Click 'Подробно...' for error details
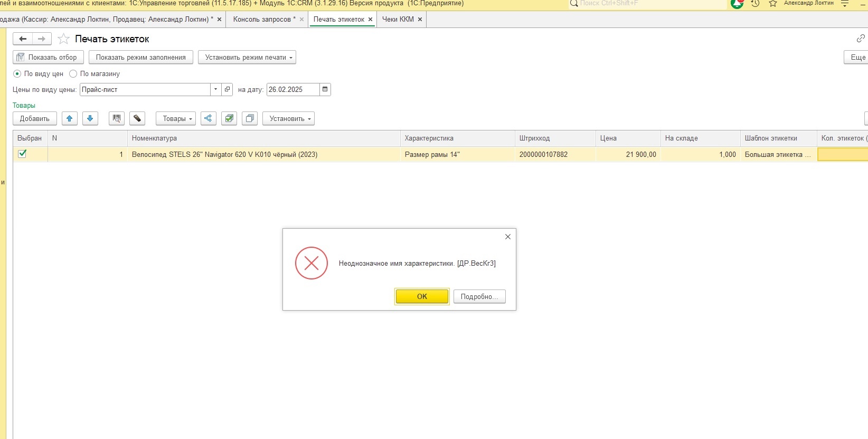Image resolution: width=868 pixels, height=439 pixels. [x=479, y=296]
